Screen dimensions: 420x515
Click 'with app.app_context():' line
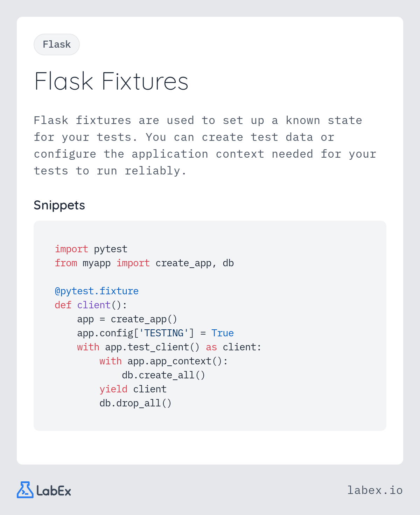[163, 361]
